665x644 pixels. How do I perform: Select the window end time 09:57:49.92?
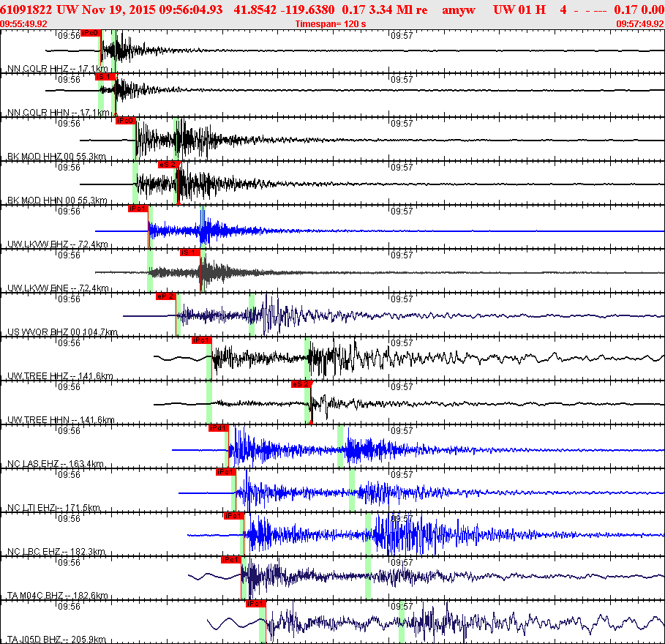pos(640,23)
